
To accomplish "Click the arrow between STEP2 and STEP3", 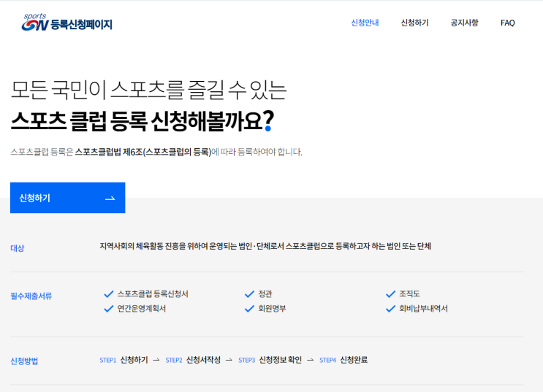I will [x=229, y=360].
